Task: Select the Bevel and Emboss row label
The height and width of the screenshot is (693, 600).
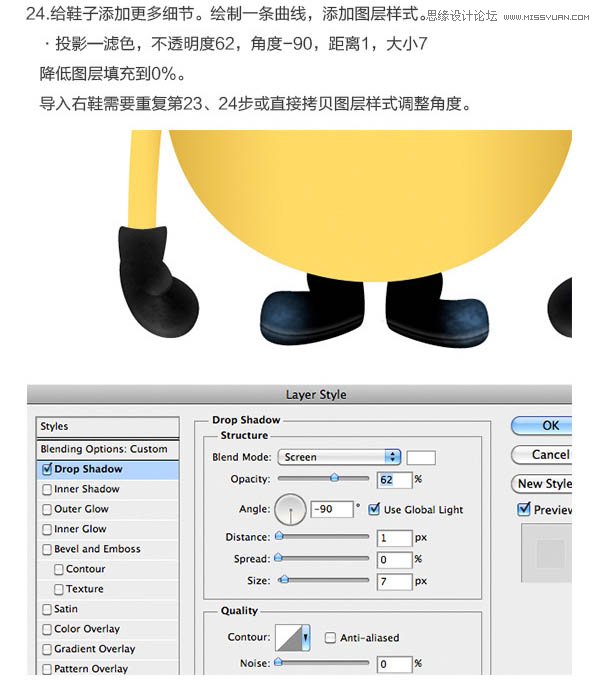Action: [97, 549]
